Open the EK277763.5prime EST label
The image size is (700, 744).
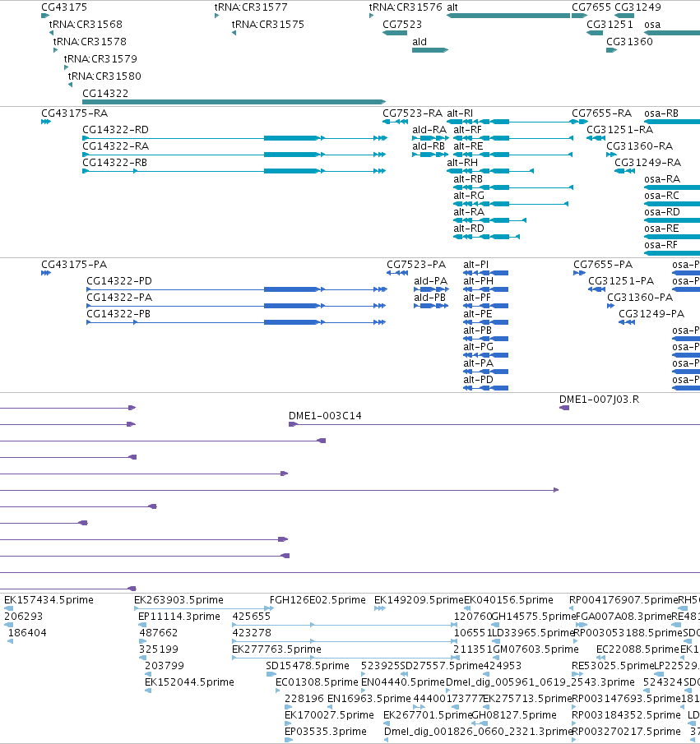pos(276,649)
